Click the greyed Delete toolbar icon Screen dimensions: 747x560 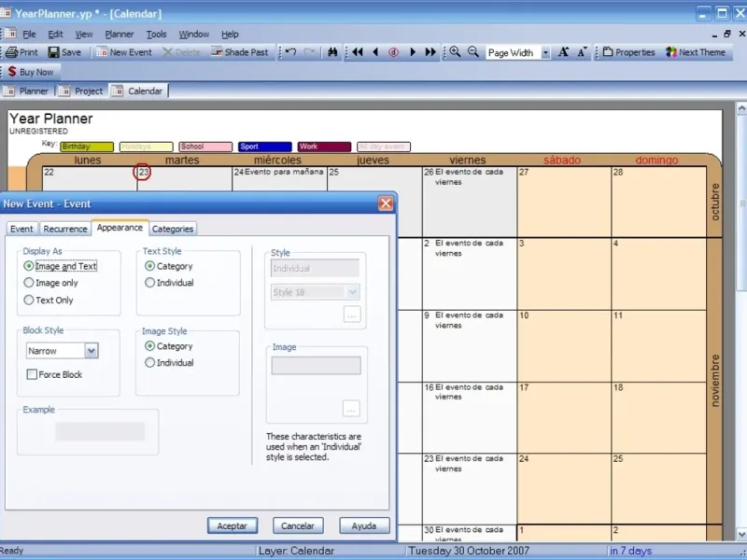(x=181, y=52)
